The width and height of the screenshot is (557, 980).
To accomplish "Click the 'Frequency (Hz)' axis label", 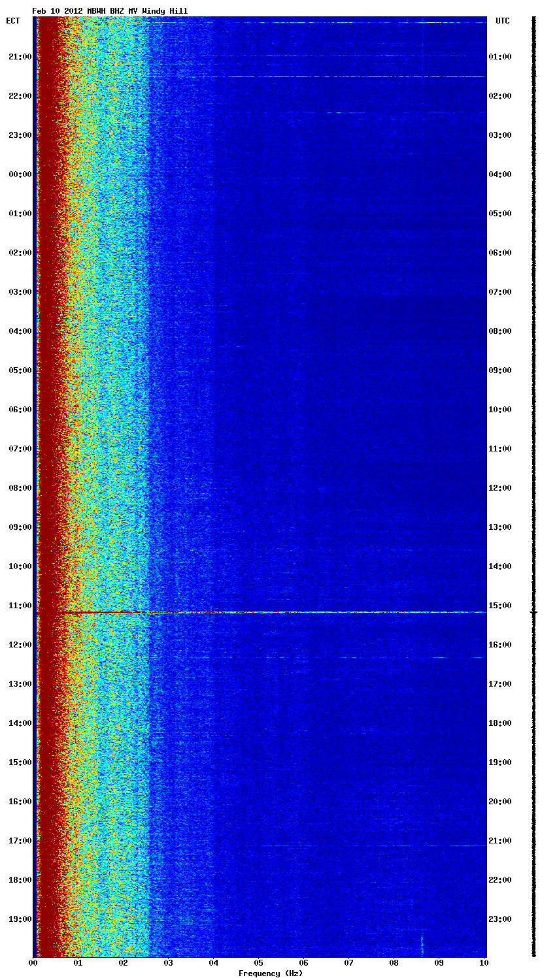I will tap(270, 973).
